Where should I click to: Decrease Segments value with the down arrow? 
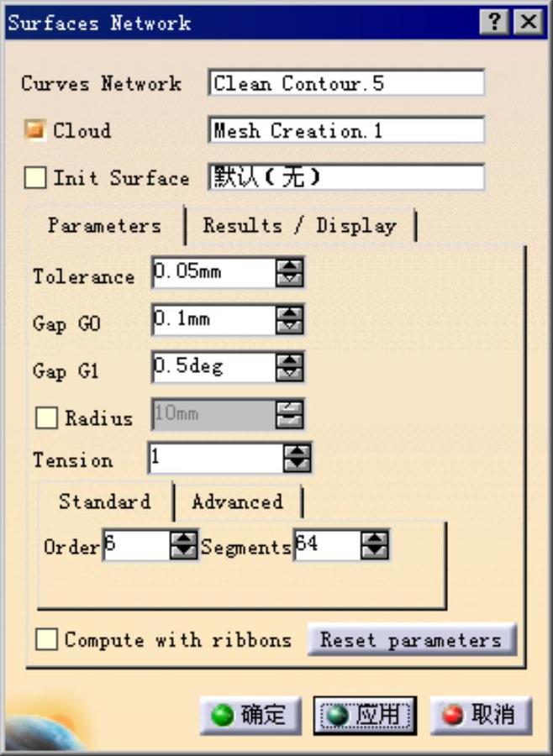tap(375, 552)
